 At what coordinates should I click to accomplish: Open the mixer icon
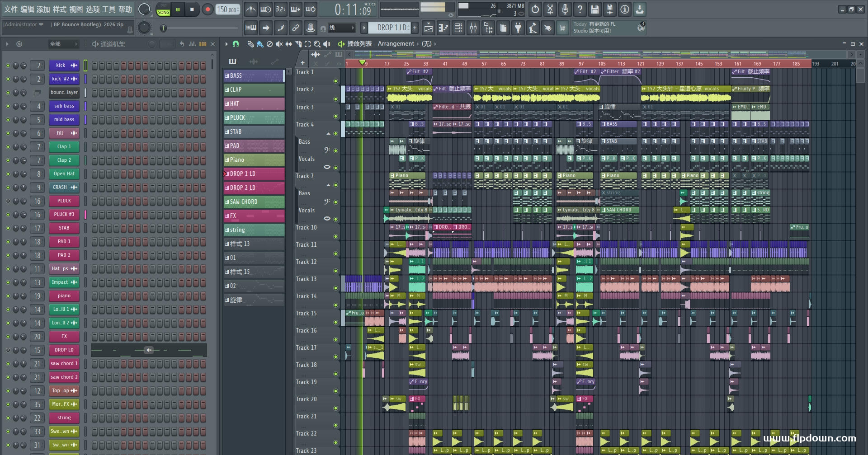point(473,28)
